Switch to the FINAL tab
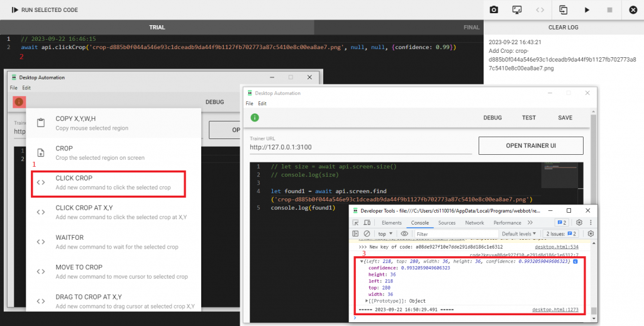 pyautogui.click(x=472, y=27)
